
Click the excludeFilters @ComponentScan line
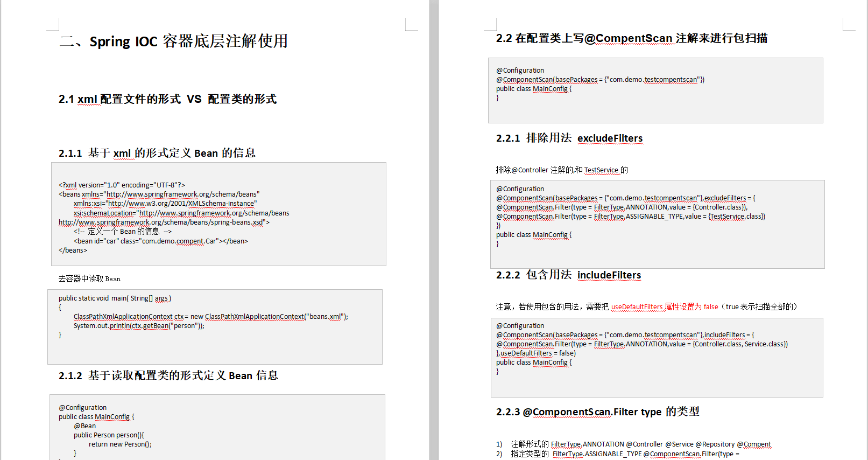click(x=625, y=198)
